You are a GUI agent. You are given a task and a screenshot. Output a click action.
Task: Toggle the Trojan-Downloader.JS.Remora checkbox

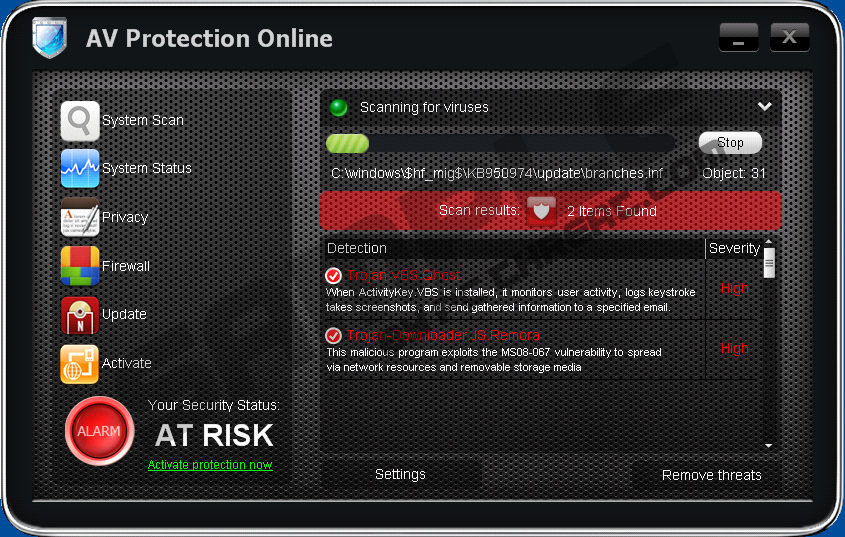tap(334, 335)
